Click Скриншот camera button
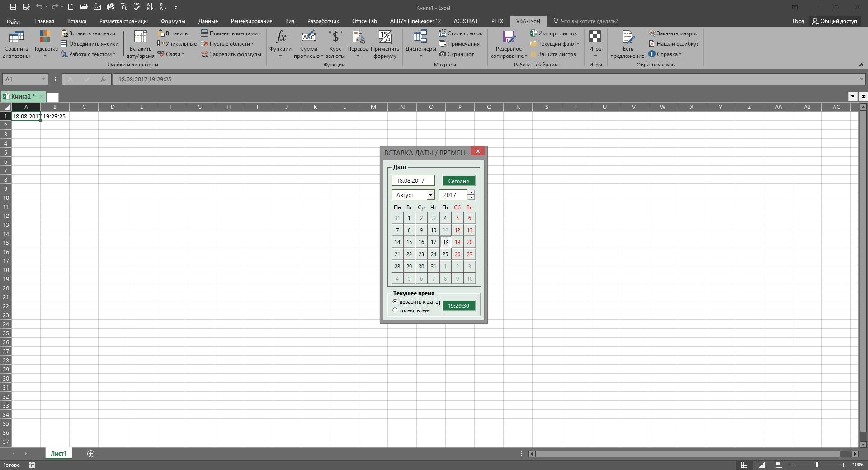Image resolution: width=868 pixels, height=470 pixels. pos(457,54)
